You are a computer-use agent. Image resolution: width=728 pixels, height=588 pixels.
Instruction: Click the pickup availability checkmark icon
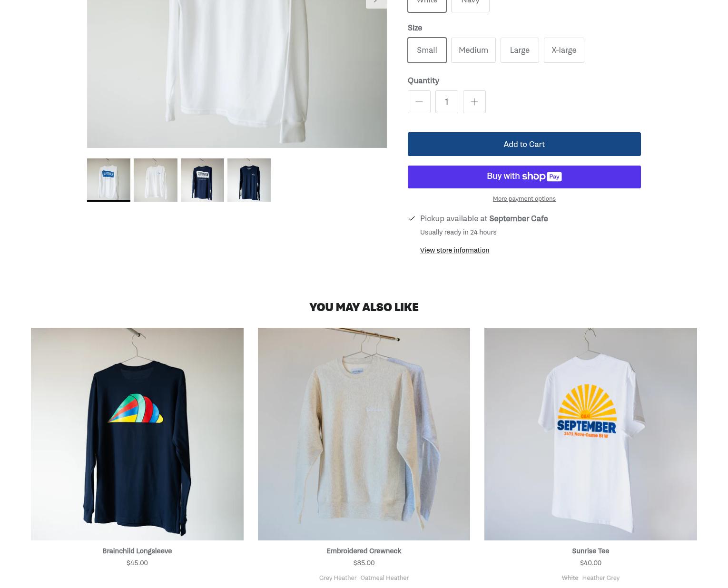point(412,218)
